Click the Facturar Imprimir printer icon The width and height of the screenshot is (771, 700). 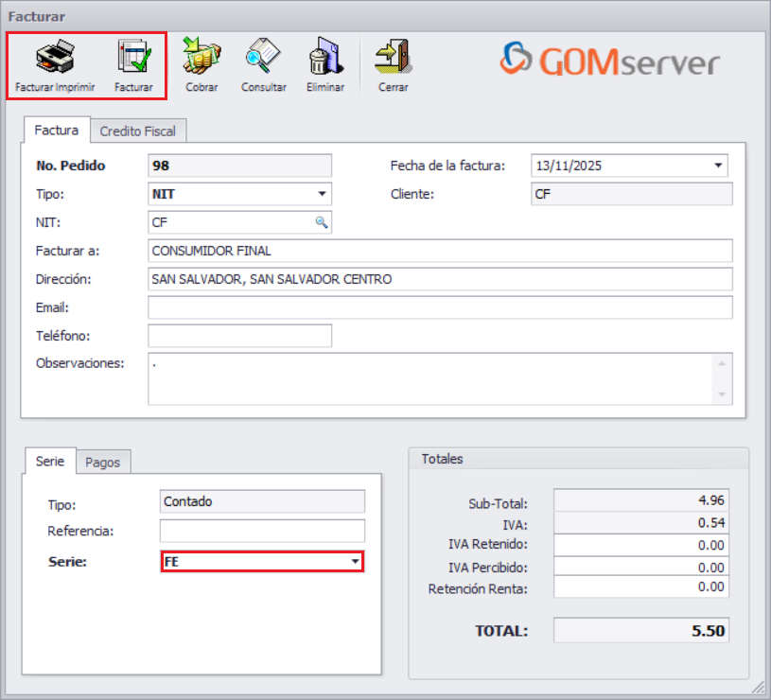click(x=54, y=59)
